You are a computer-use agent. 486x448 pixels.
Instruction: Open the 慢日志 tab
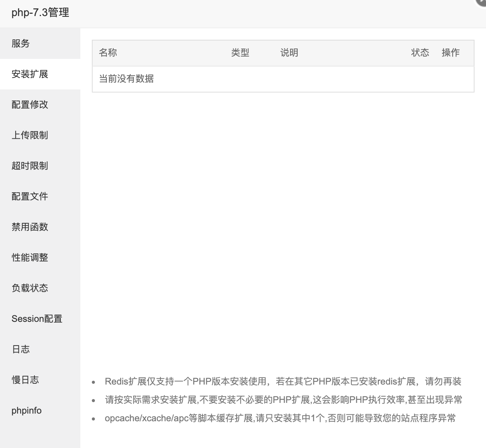pyautogui.click(x=40, y=380)
